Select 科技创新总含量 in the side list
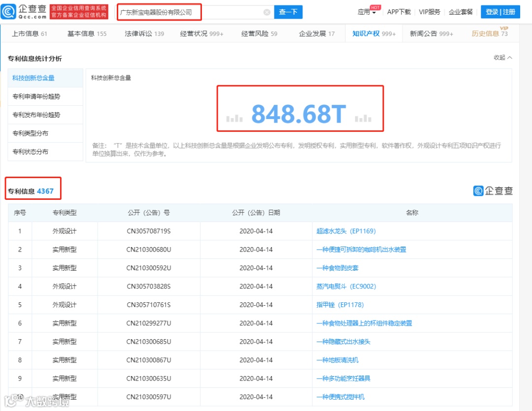The height and width of the screenshot is (411, 532). 45,78
